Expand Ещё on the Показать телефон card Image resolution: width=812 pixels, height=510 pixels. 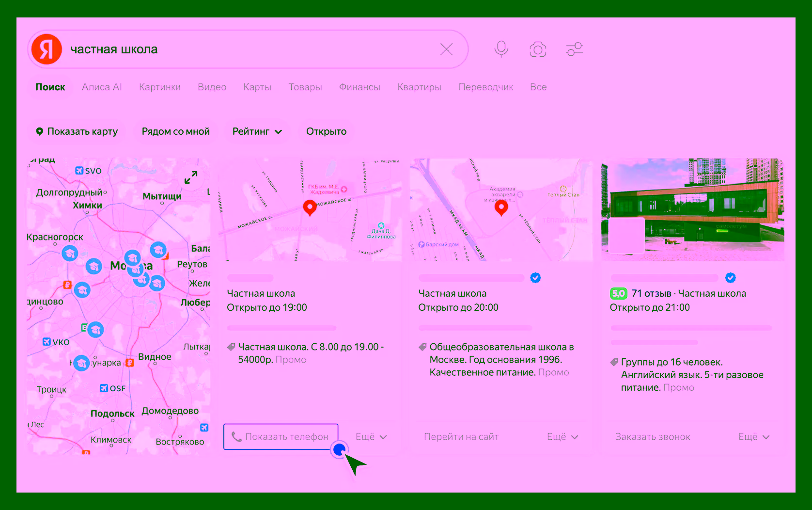(372, 437)
